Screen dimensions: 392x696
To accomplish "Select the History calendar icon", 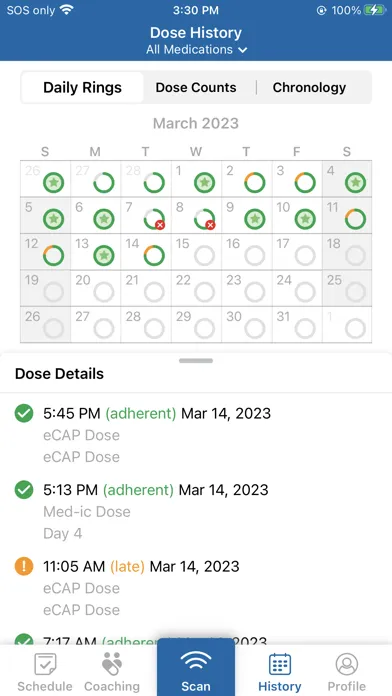I will 280,664.
